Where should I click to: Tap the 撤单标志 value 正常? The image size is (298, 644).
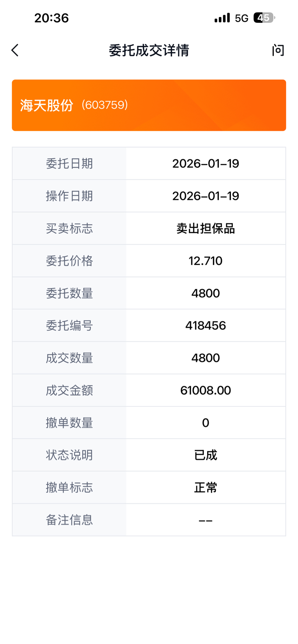pyautogui.click(x=206, y=487)
